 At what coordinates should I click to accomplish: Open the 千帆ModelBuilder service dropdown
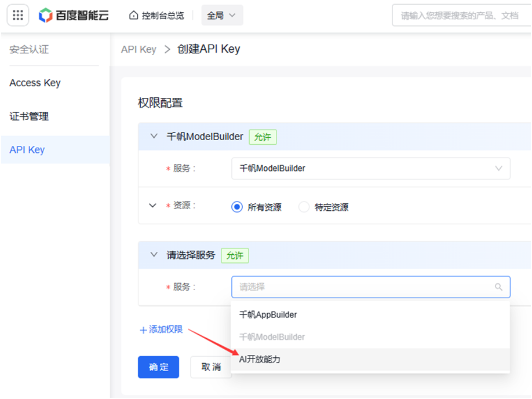click(370, 168)
